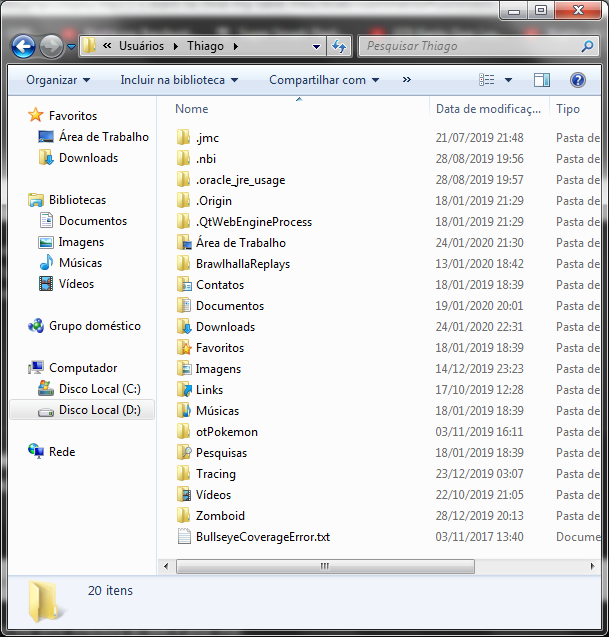Click the change view icon
This screenshot has width=609, height=637.
487,80
